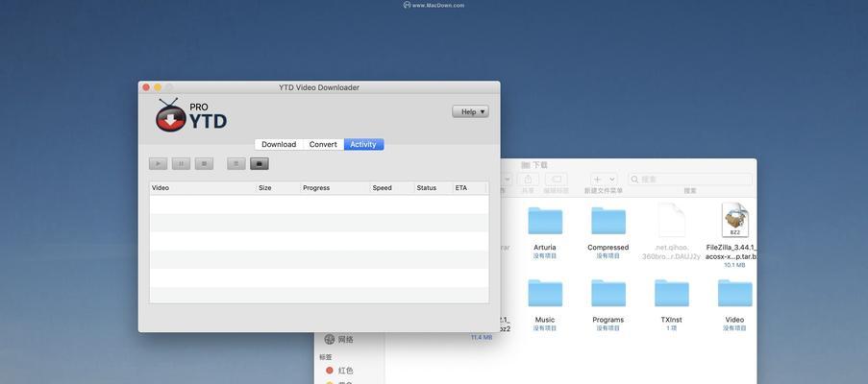Select the Activity tab

[x=363, y=144]
